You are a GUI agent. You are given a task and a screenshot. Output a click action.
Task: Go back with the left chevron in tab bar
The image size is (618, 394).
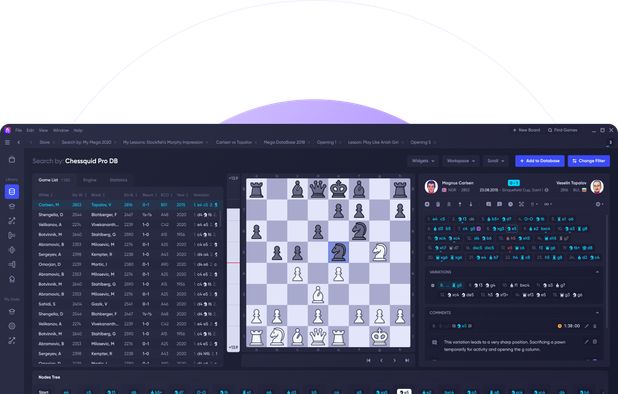[x=19, y=142]
